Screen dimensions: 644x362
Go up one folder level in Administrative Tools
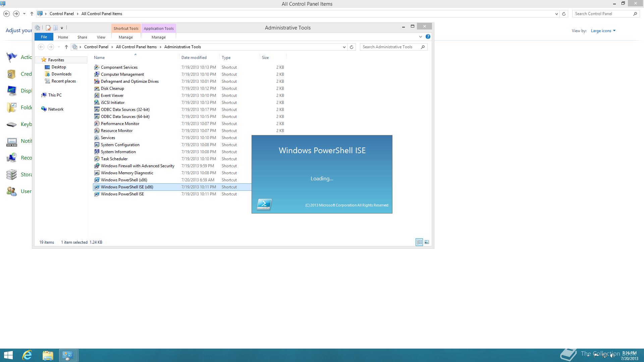[x=66, y=47]
